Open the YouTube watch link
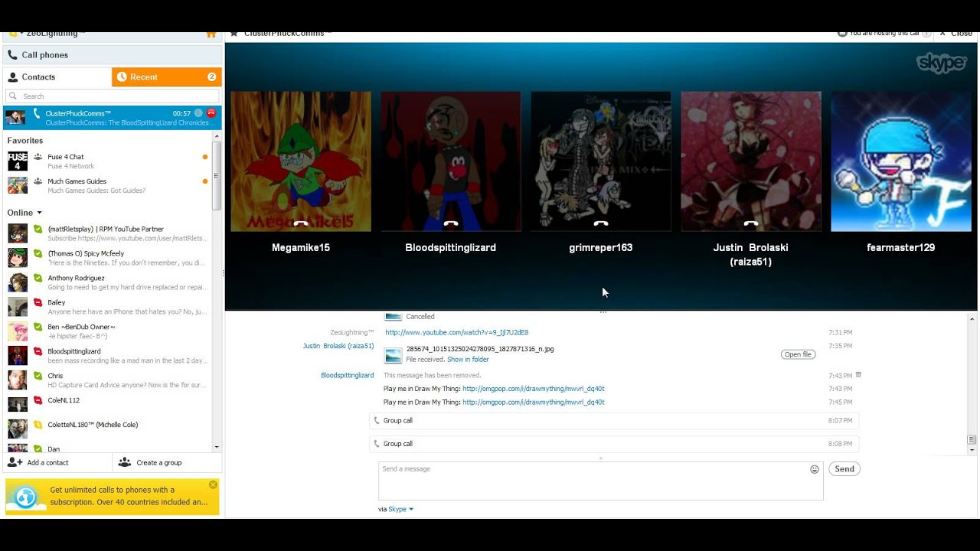The height and width of the screenshot is (551, 980). point(456,333)
